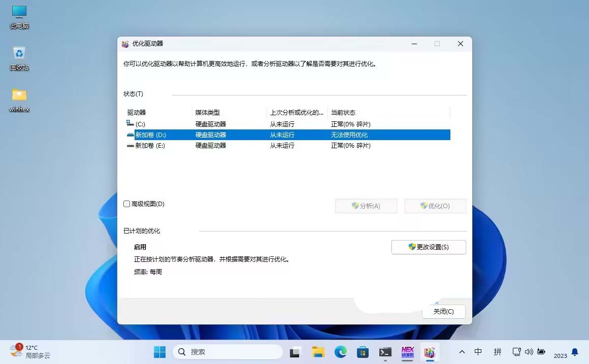This screenshot has height=364, width=589.
Task: Click the Optimize Drives title bar icon
Action: point(125,44)
